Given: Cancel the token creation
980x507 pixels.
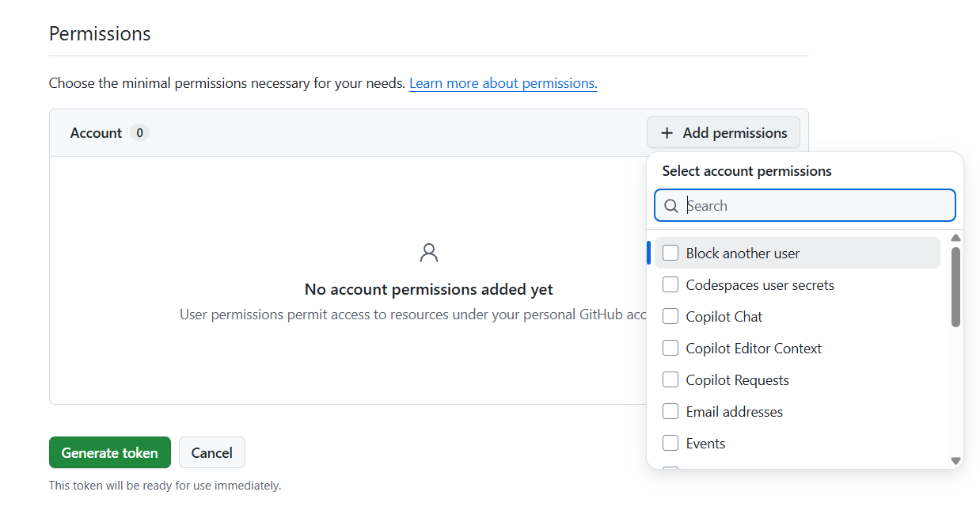Looking at the screenshot, I should (212, 453).
